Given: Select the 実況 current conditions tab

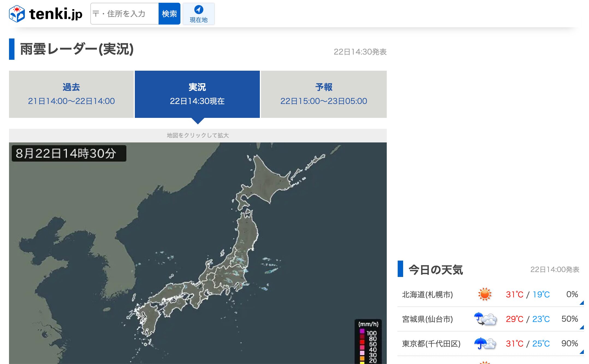Looking at the screenshot, I should click(x=197, y=94).
